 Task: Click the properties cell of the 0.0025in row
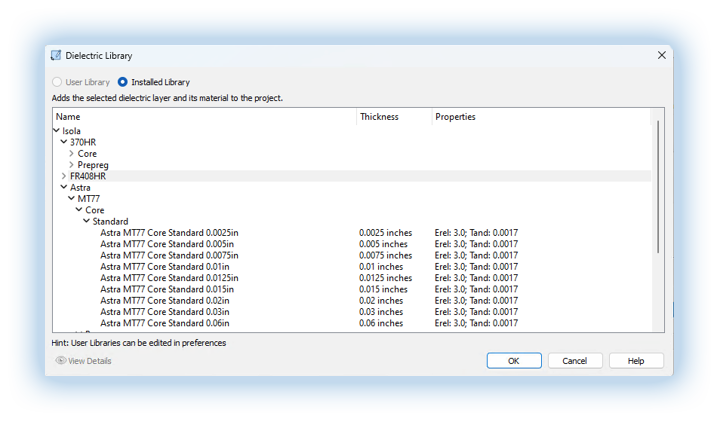click(476, 233)
